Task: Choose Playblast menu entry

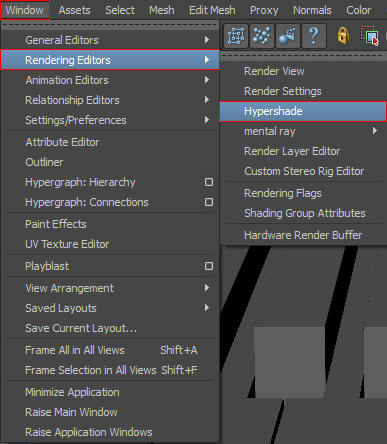Action: 47,266
